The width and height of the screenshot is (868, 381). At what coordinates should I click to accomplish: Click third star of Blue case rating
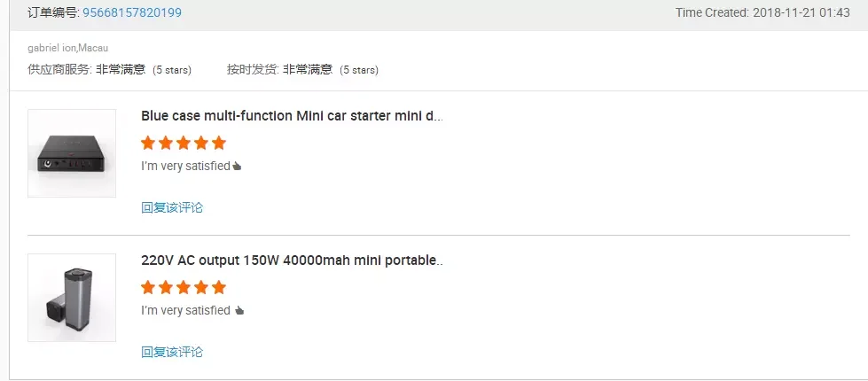(184, 143)
